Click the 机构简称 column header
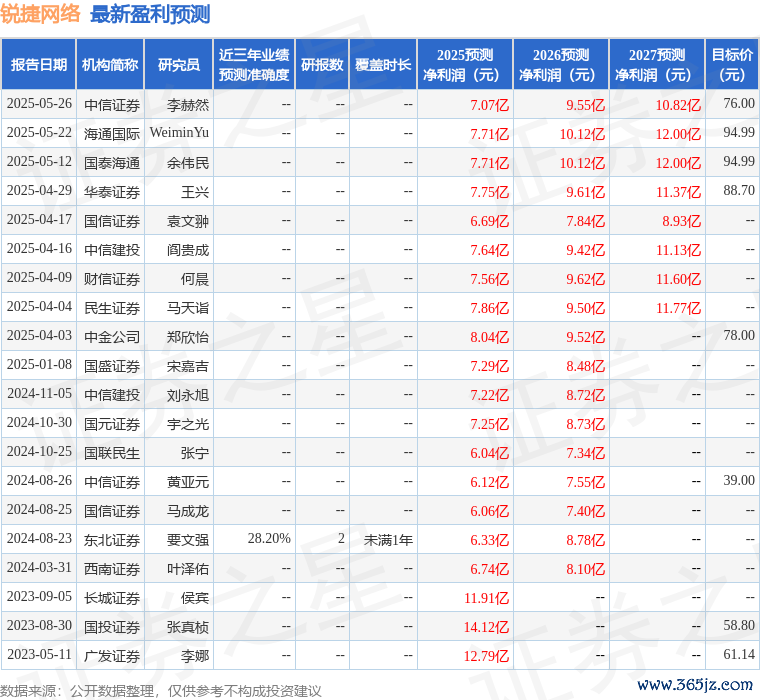This screenshot has height=700, width=760. pos(110,64)
